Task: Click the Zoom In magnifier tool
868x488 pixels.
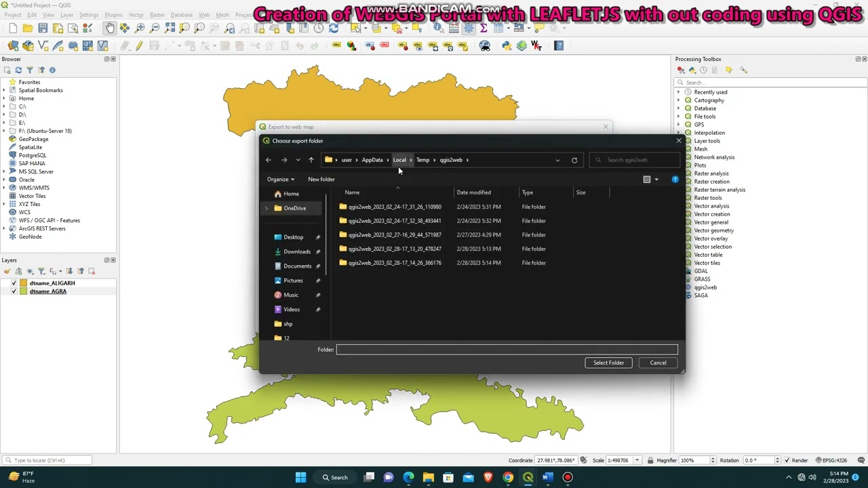Action: [x=140, y=28]
